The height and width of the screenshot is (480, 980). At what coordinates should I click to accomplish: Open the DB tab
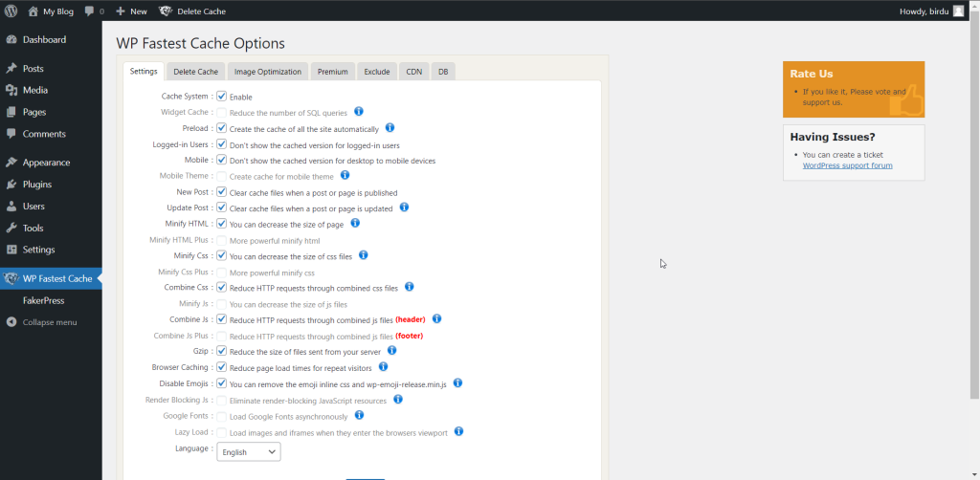443,72
